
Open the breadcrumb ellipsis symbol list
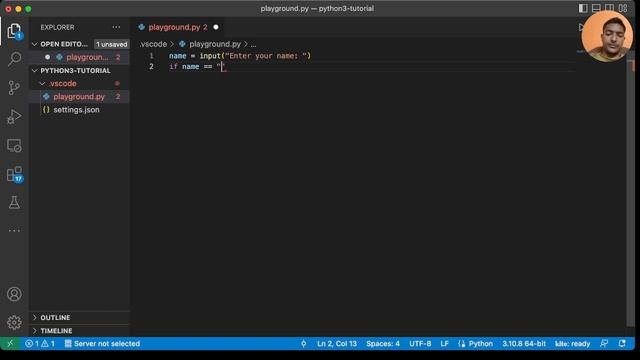pyautogui.click(x=253, y=44)
